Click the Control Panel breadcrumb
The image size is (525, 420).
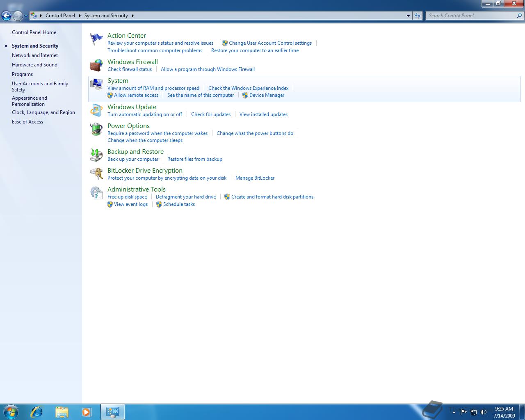point(60,16)
